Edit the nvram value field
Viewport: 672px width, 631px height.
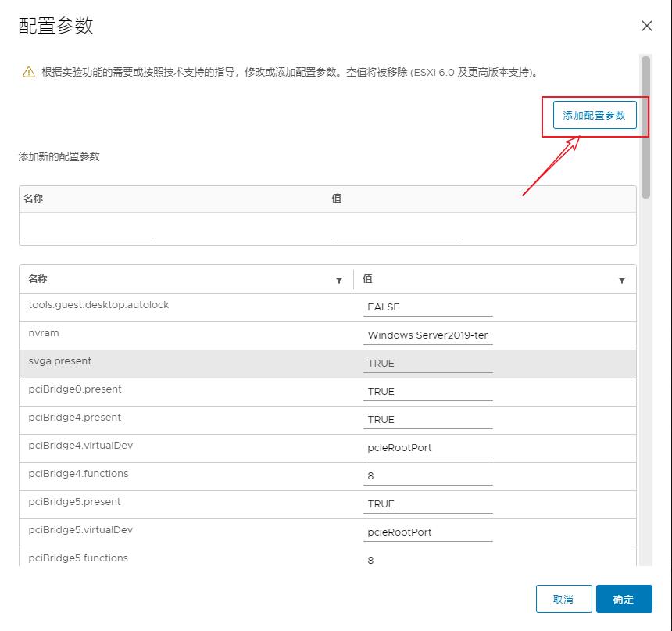pos(427,335)
